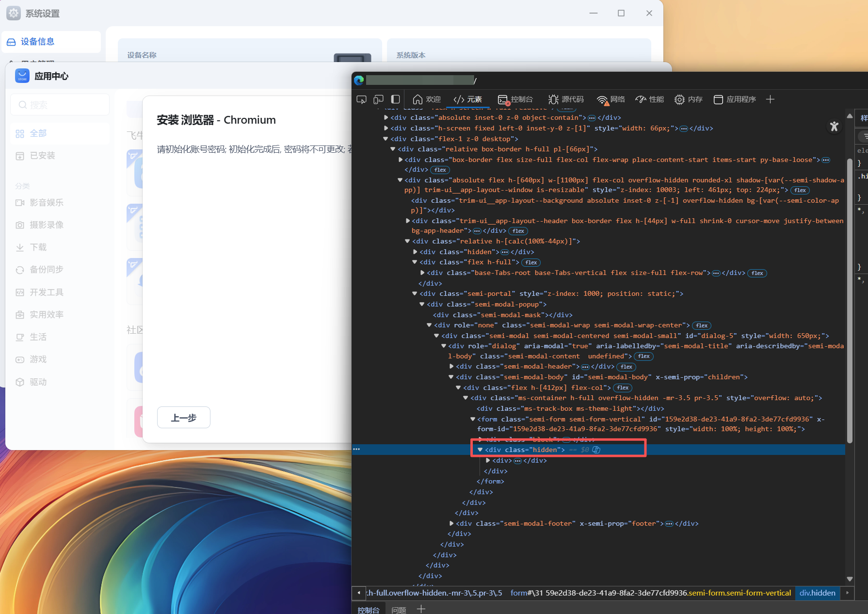Open the 性能 (Performance) tab
The image size is (868, 614).
650,99
